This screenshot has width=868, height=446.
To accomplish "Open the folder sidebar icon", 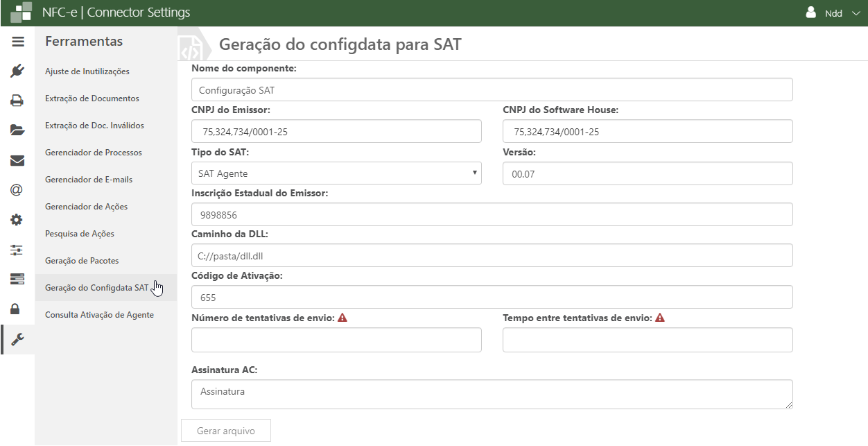I will coord(18,130).
